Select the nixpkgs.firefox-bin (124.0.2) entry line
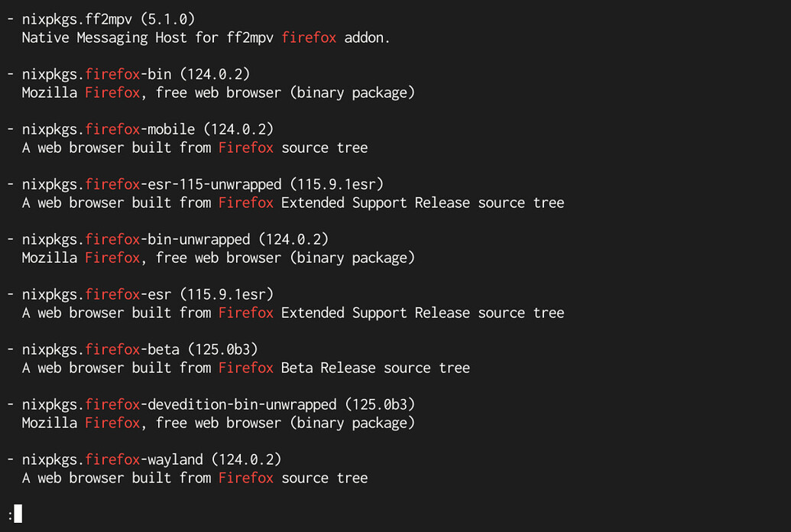This screenshot has height=532, width=791. point(136,74)
